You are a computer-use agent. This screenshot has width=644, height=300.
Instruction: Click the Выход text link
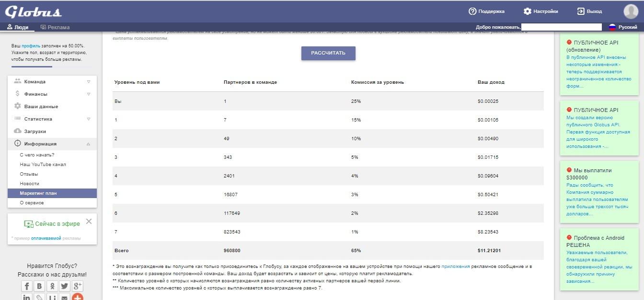(x=594, y=11)
